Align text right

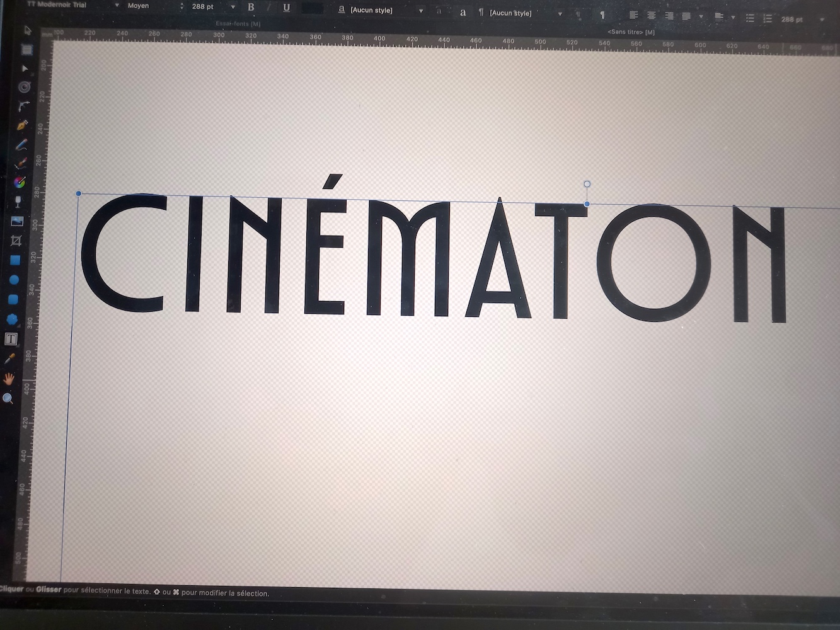(x=669, y=16)
